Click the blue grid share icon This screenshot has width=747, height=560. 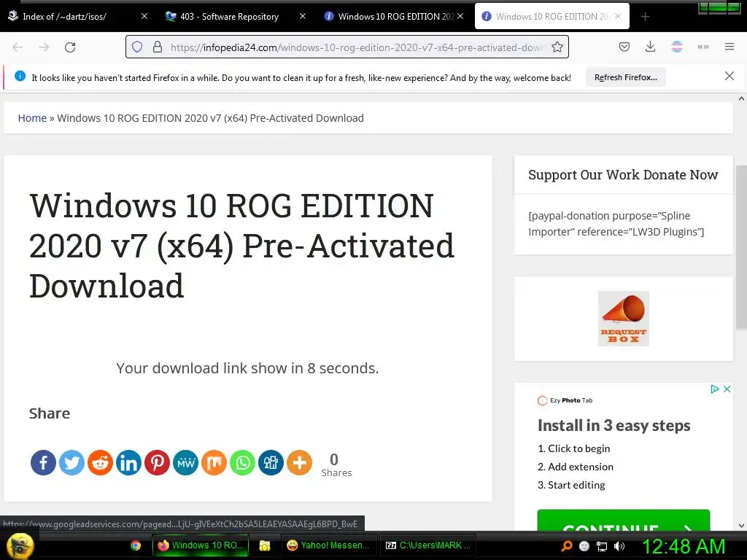pos(271,462)
